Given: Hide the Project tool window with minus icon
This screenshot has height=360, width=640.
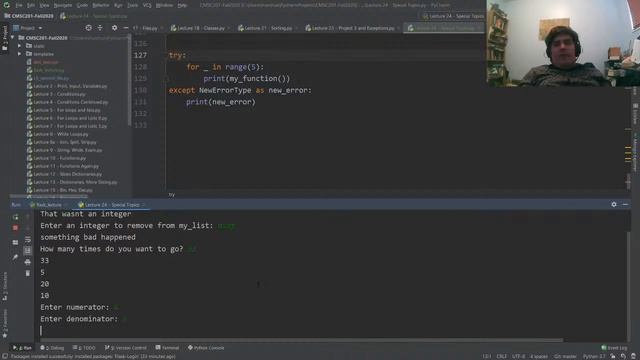Looking at the screenshot, I should tap(125, 28).
